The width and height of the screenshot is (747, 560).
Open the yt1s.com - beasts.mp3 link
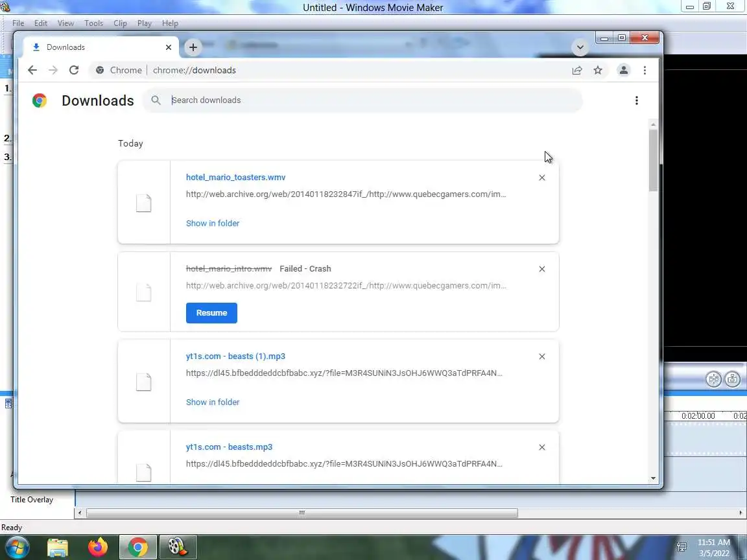tap(229, 447)
